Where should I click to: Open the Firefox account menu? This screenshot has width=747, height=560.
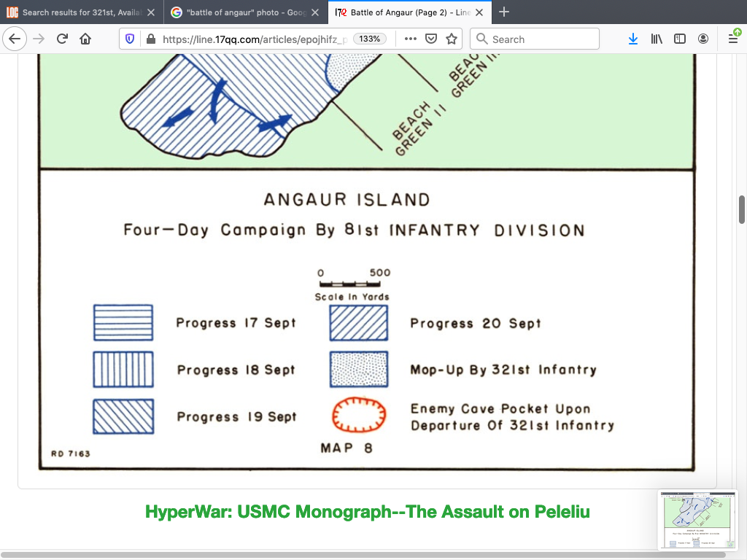[x=703, y=39]
